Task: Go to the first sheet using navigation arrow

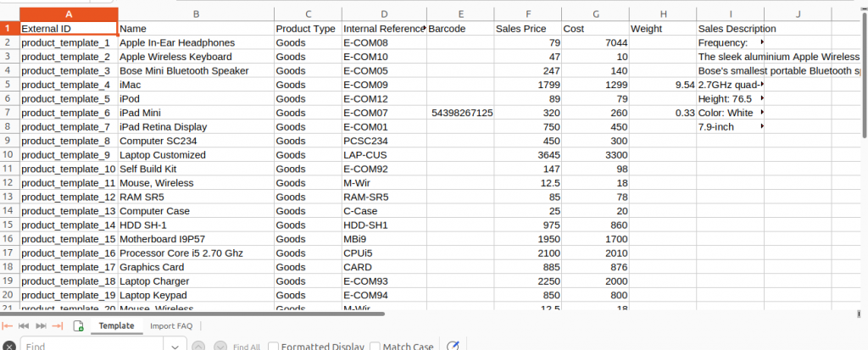Action: tap(7, 326)
